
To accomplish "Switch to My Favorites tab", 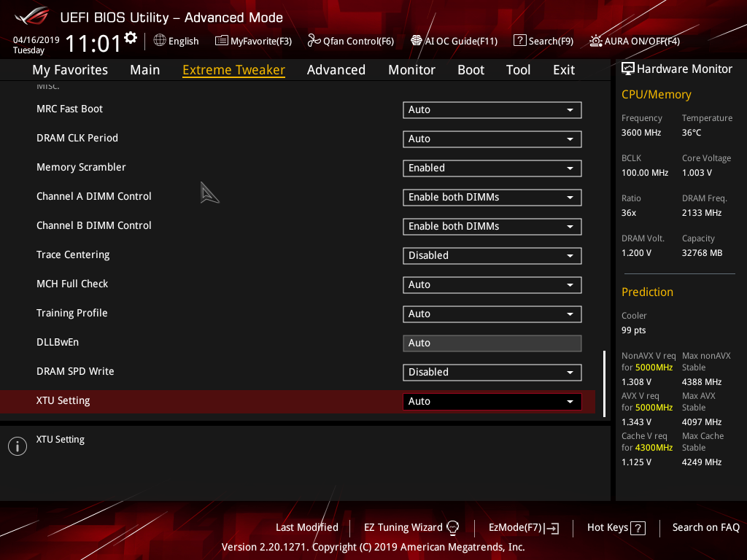I will (70, 70).
